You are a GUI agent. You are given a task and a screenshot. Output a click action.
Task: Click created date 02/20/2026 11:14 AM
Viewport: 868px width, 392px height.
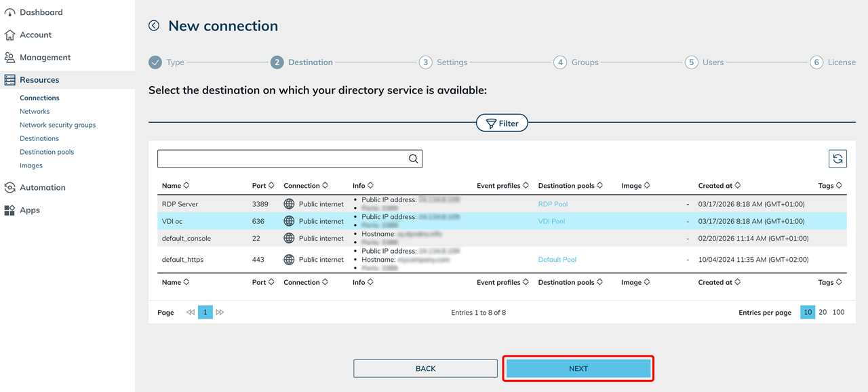753,238
